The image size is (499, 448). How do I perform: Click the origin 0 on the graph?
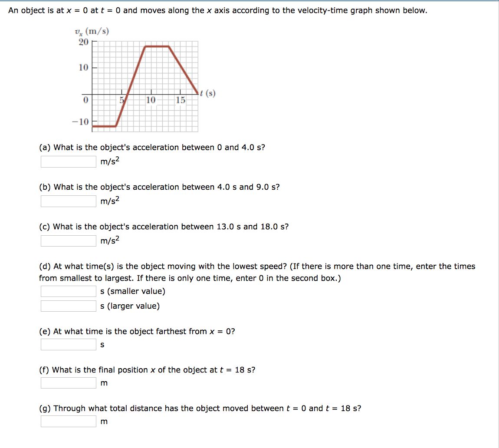coord(85,100)
